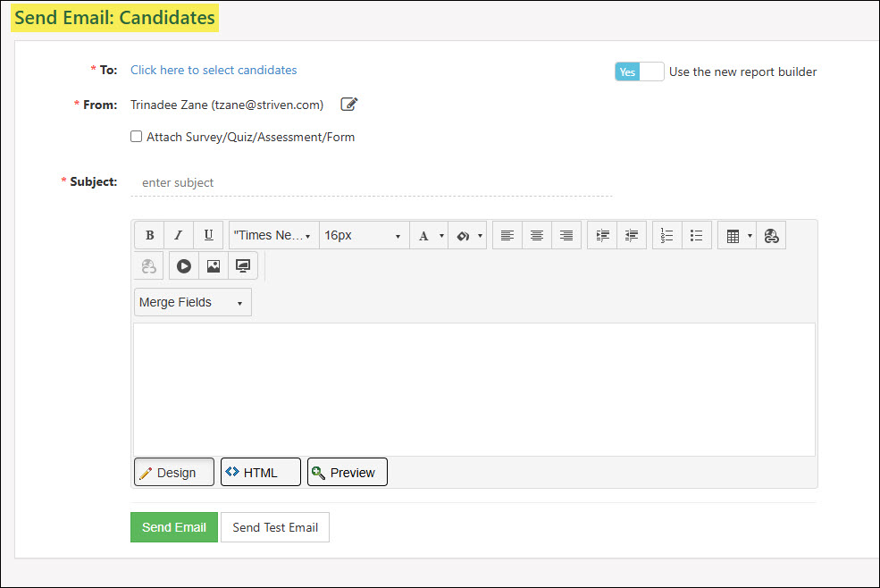Screen dimensions: 880x588
Task: Center align the email text
Action: tap(537, 235)
